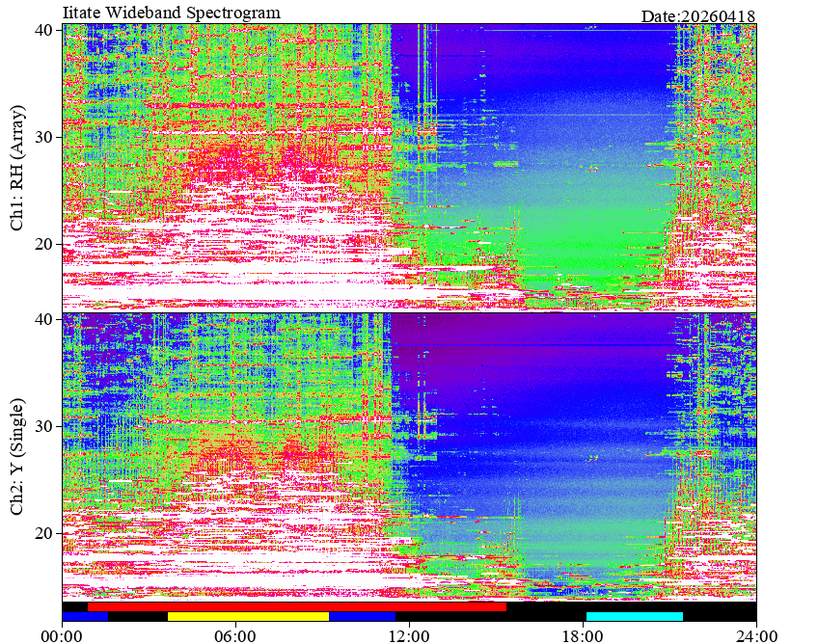Click the 'Iitate Wideband Spectrogram' title

click(x=171, y=12)
